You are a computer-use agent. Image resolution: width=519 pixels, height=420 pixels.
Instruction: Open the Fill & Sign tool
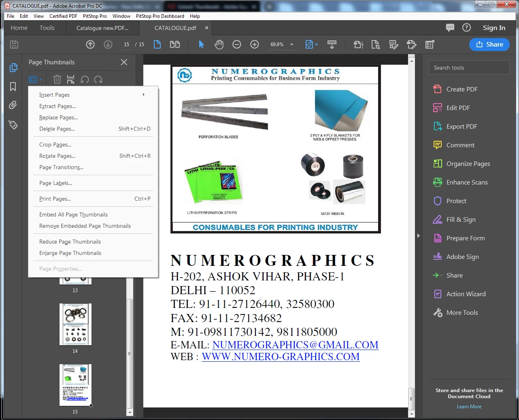(x=454, y=219)
